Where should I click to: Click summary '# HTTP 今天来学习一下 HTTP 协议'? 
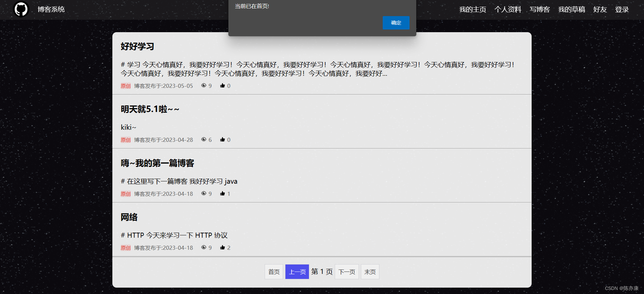[174, 235]
